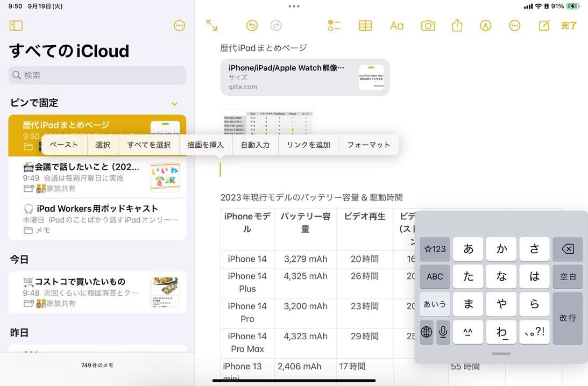588x386 pixels.
Task: Share the current note
Action: tap(457, 25)
